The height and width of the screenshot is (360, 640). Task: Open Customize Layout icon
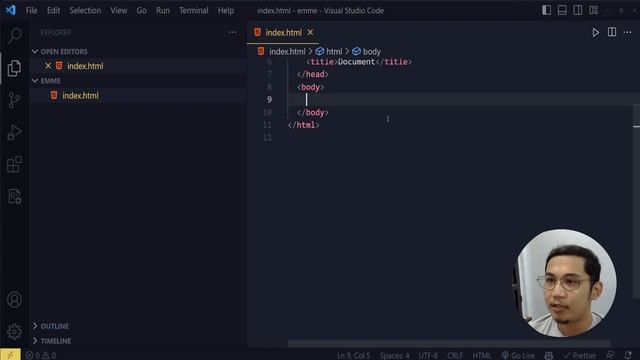click(593, 10)
